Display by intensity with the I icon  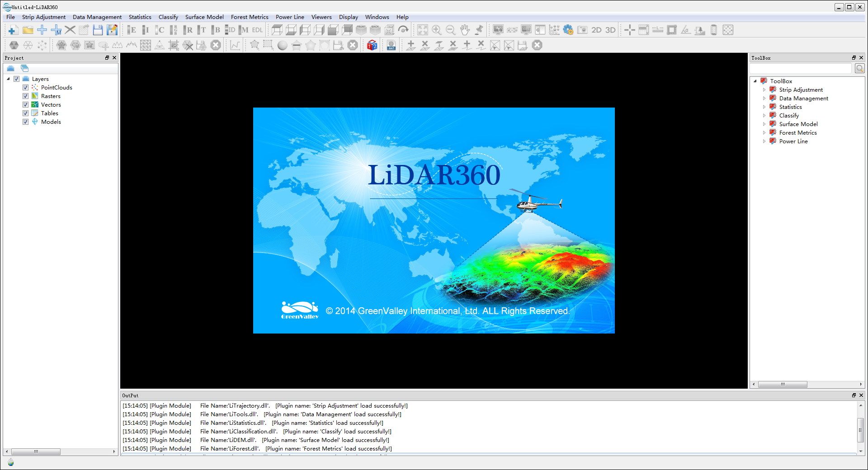pos(146,30)
